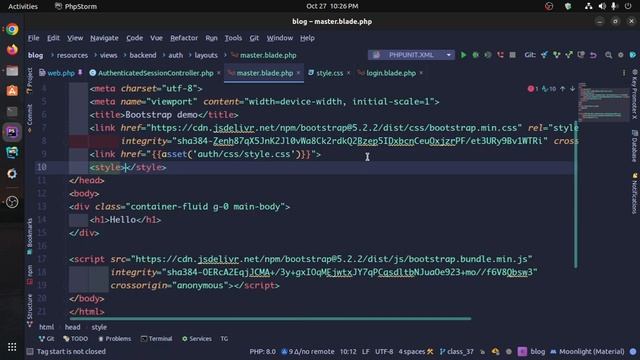This screenshot has width=640, height=360.
Task: Click the 'layouts' breadcrumb in navigation bar
Action: point(206,55)
